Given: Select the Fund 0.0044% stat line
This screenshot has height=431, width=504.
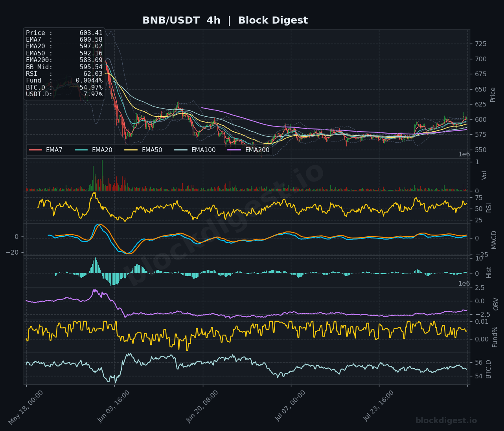Looking at the screenshot, I should click(64, 81).
